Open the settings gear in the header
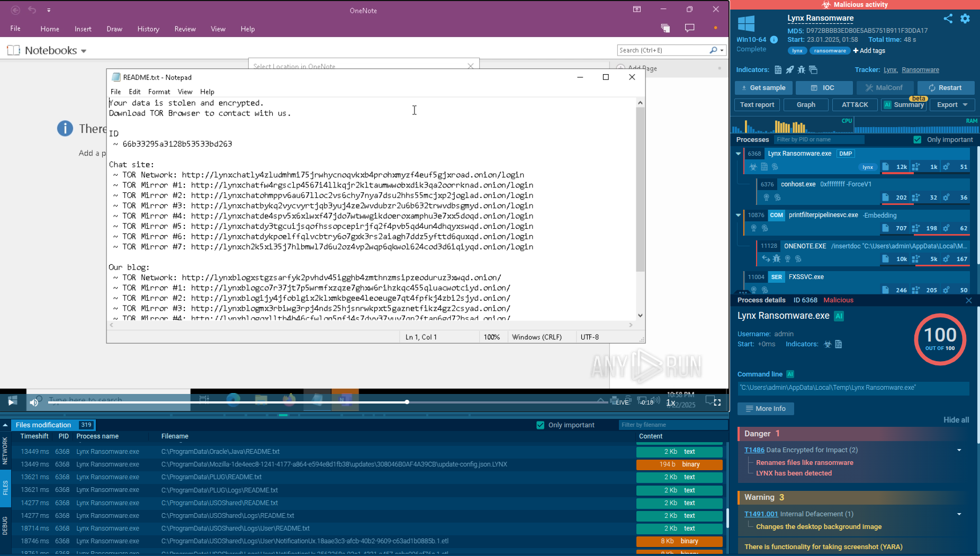 tap(965, 19)
